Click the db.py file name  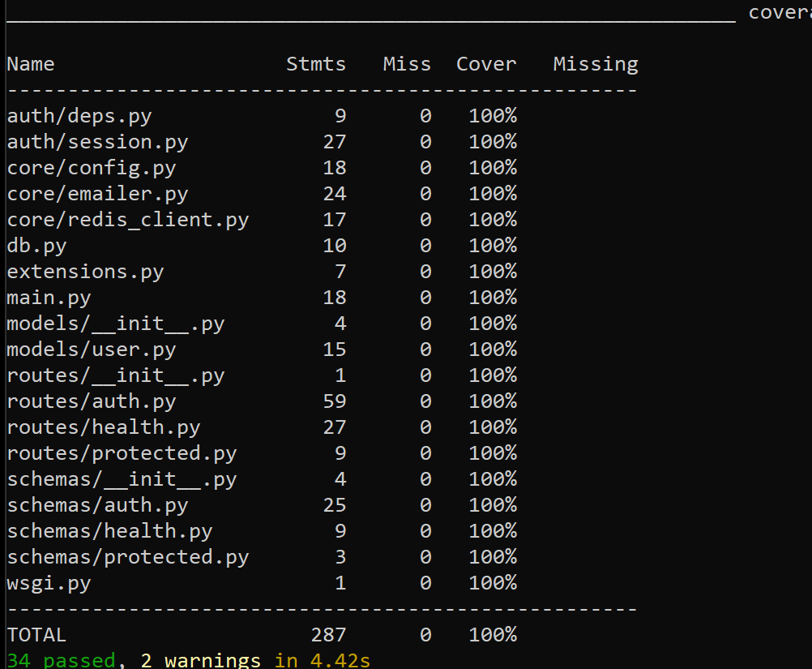point(36,245)
